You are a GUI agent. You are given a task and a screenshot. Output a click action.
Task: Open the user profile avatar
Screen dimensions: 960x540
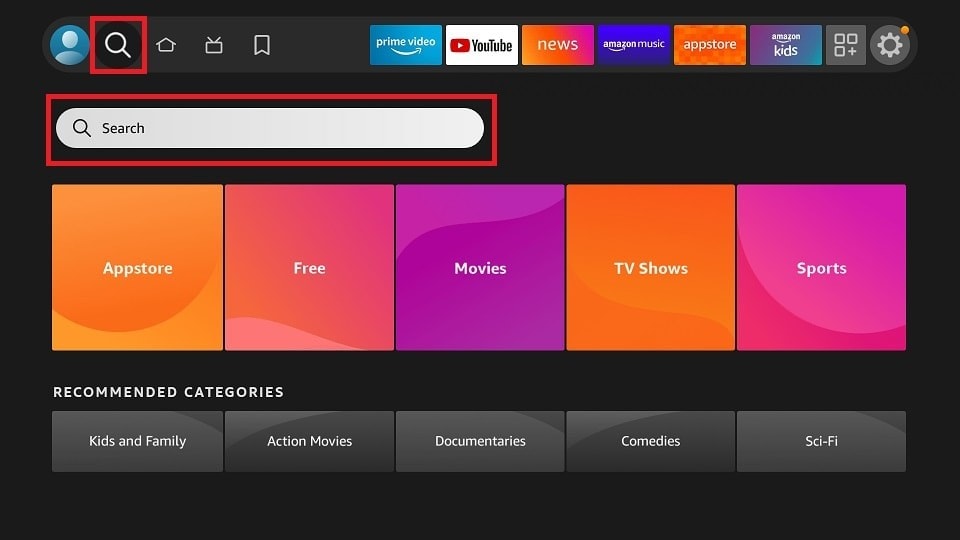point(69,45)
